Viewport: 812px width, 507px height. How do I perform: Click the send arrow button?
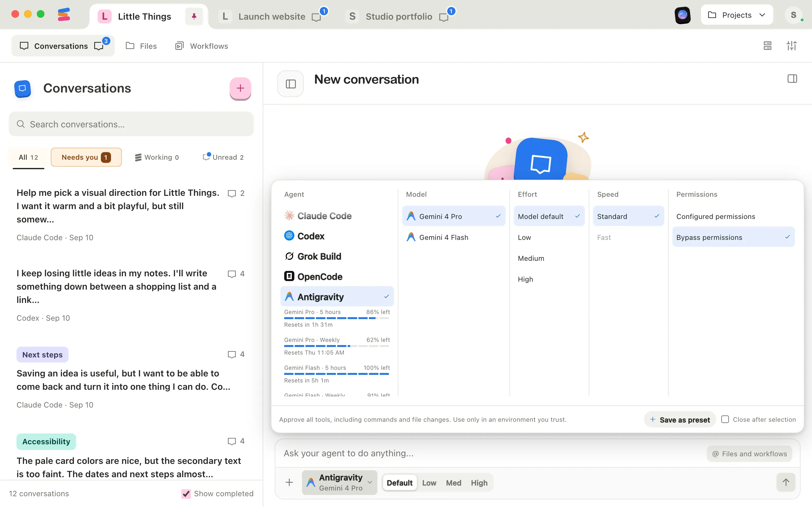(785, 482)
